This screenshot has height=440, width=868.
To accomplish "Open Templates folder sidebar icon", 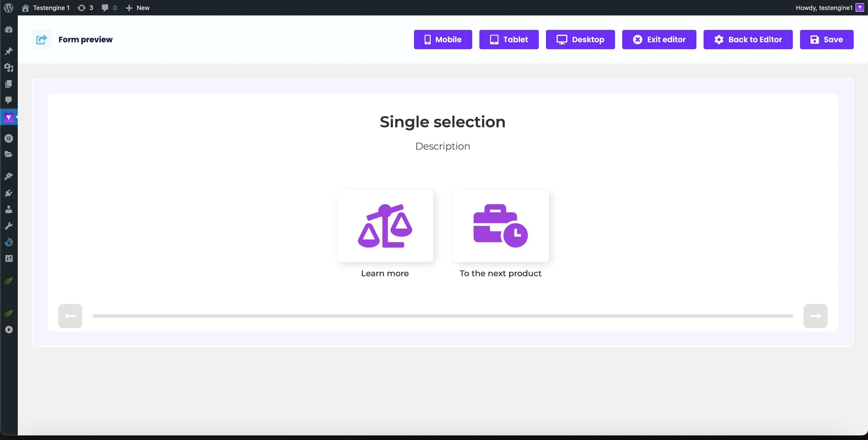I will (9, 154).
